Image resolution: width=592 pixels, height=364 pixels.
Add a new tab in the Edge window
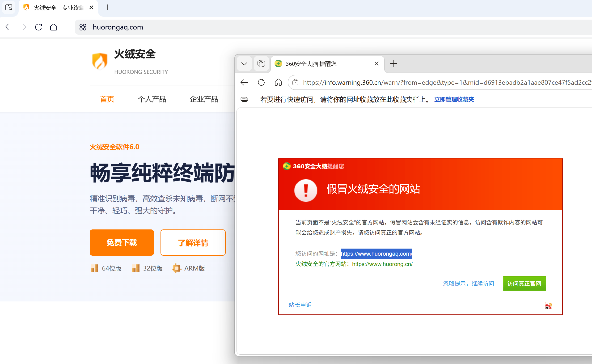pos(394,63)
